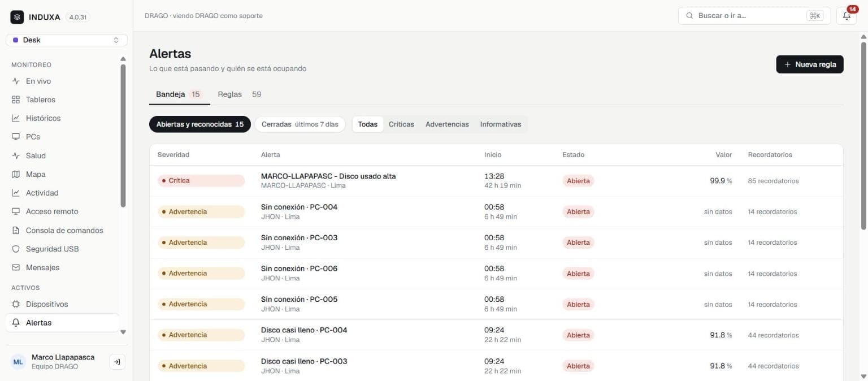The height and width of the screenshot is (381, 868).
Task: Click the sidebar down arrow
Action: tap(123, 332)
